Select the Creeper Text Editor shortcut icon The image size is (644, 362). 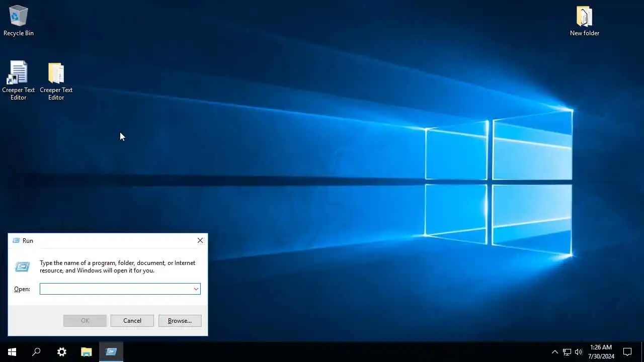(19, 80)
